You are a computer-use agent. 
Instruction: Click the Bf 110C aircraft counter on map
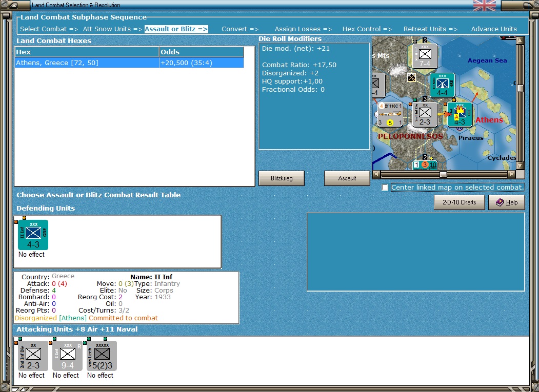point(390,115)
